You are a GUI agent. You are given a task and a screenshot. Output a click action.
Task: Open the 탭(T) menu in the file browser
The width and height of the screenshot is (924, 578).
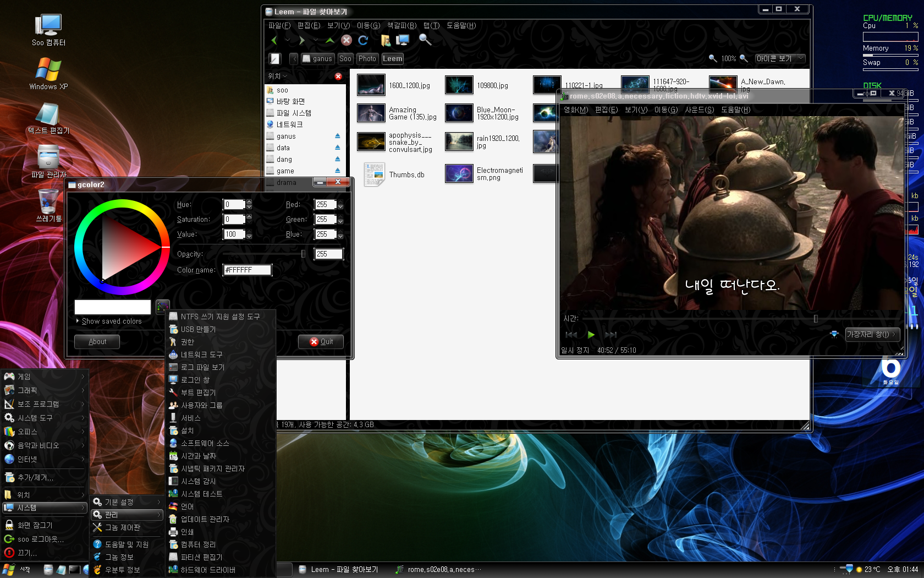click(x=431, y=25)
